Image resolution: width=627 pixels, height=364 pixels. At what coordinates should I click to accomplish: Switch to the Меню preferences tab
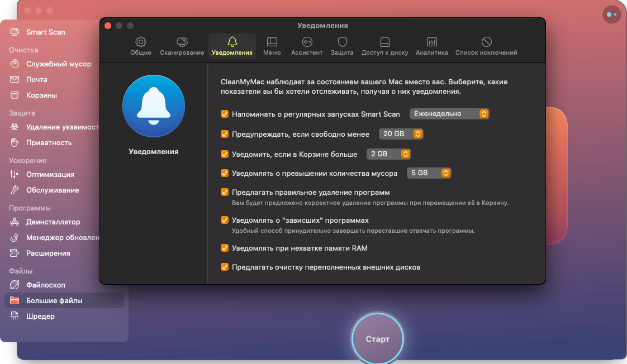(272, 46)
